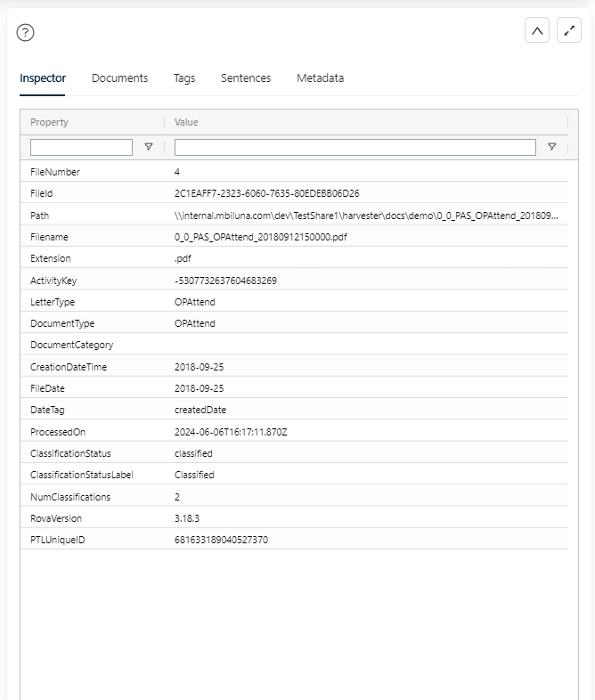Sort by the Value column header

coord(187,122)
